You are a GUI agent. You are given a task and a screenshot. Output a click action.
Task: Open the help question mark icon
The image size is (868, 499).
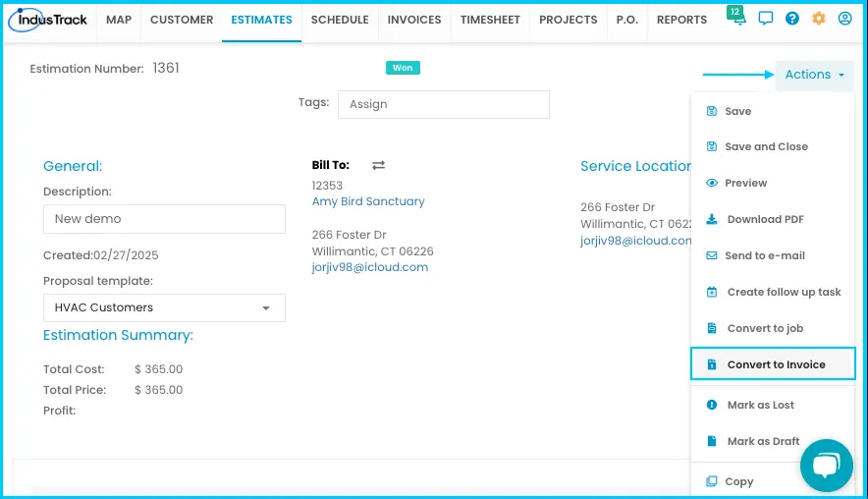(792, 19)
